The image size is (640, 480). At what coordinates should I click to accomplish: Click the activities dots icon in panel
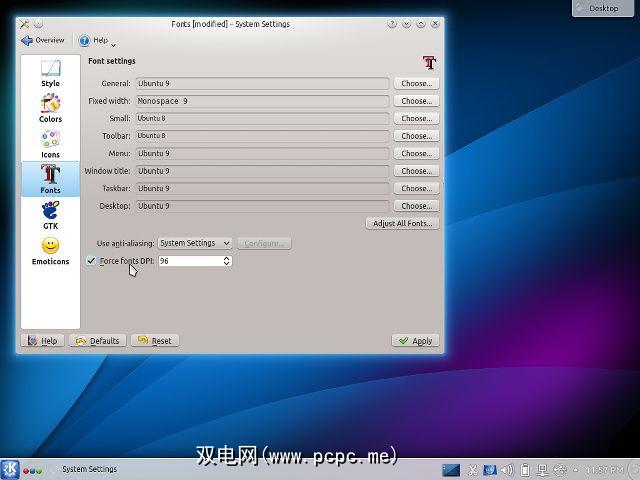pos(33,471)
